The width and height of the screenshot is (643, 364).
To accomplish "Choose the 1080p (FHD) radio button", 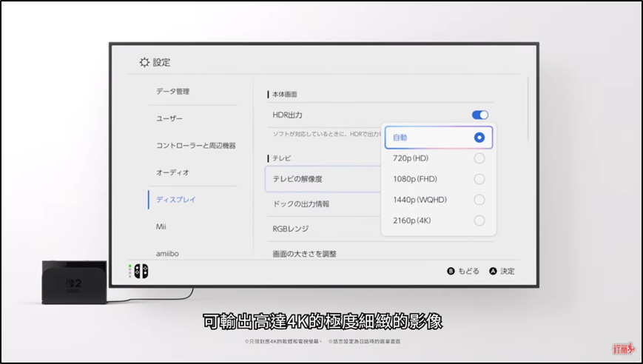I will 479,179.
